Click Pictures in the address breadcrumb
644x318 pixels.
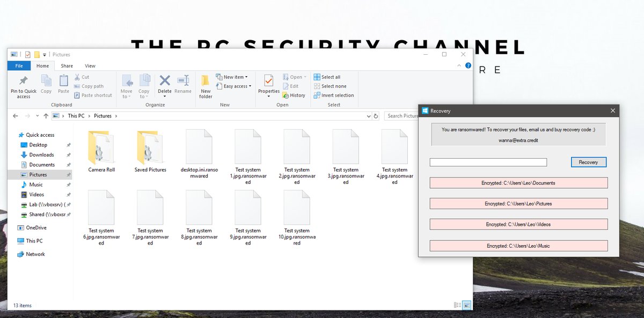[103, 116]
